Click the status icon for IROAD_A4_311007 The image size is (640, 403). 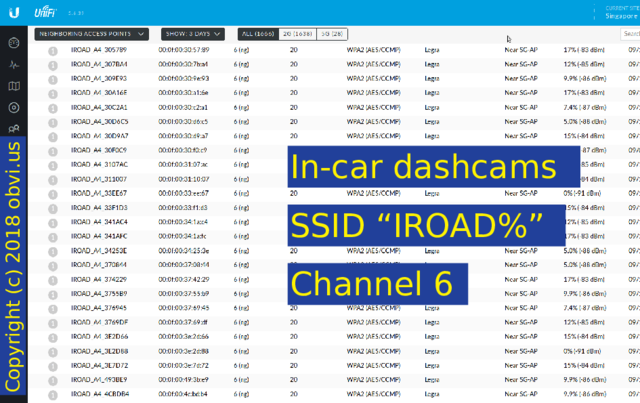53,180
